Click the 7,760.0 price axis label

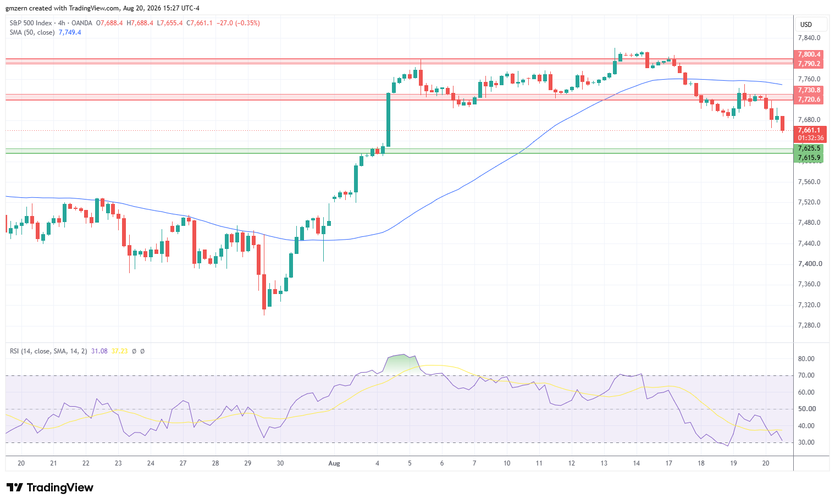(x=809, y=79)
